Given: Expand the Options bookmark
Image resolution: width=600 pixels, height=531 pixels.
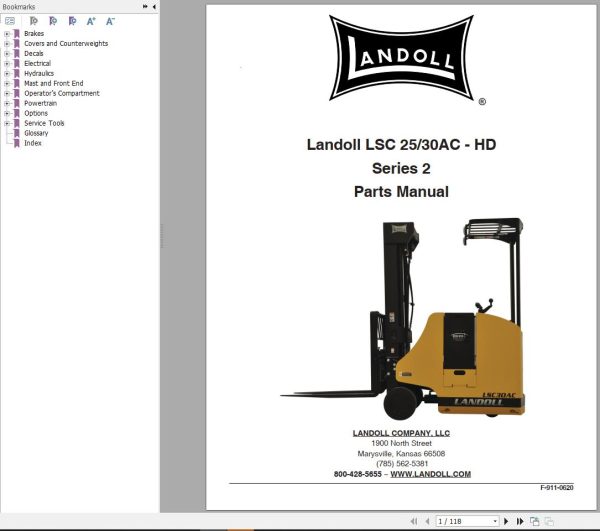Looking at the screenshot, I should click(x=7, y=113).
